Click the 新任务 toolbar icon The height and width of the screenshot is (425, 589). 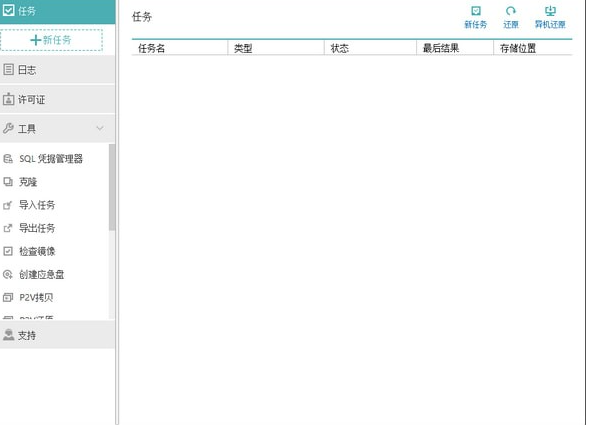click(476, 11)
